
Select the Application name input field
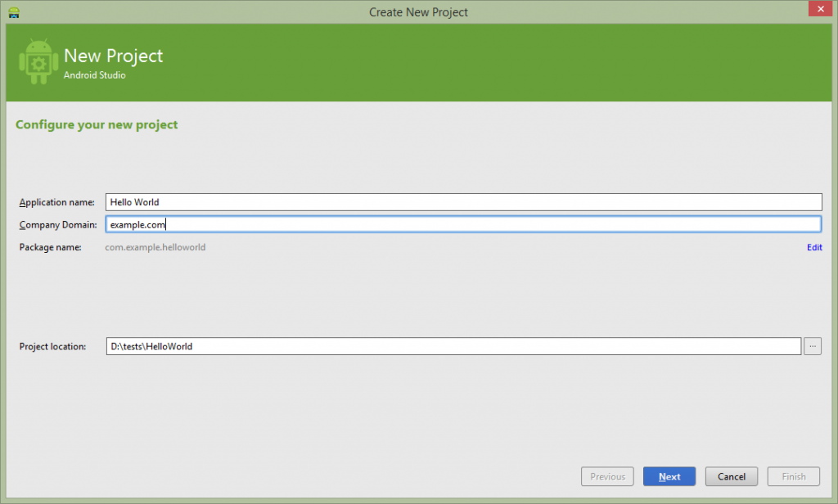tap(463, 201)
